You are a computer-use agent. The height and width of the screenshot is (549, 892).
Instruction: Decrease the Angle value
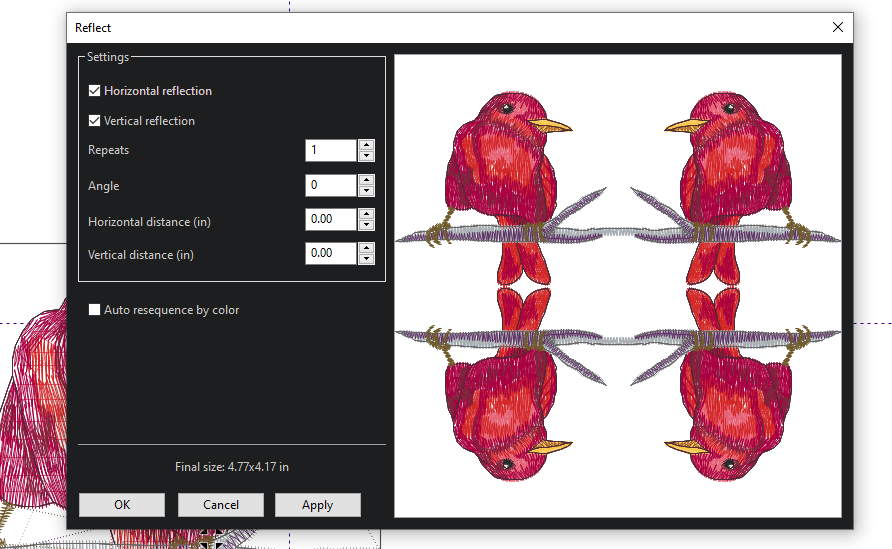coord(366,191)
